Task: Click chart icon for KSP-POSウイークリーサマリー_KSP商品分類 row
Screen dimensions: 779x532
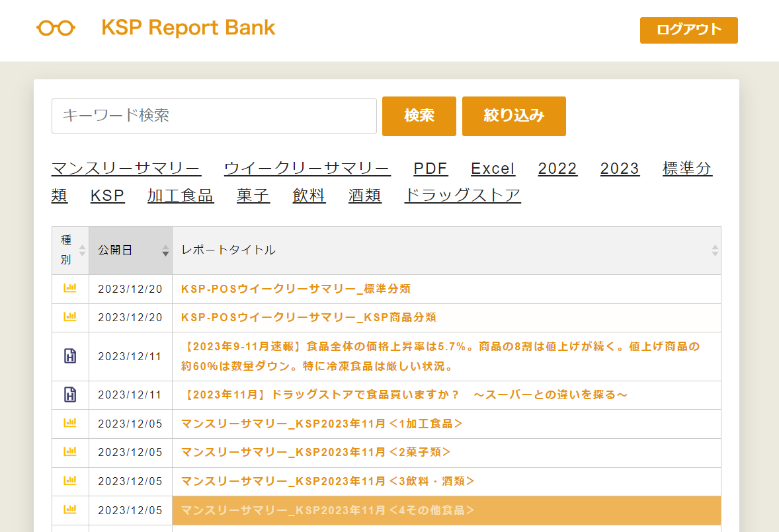Action: [70, 317]
